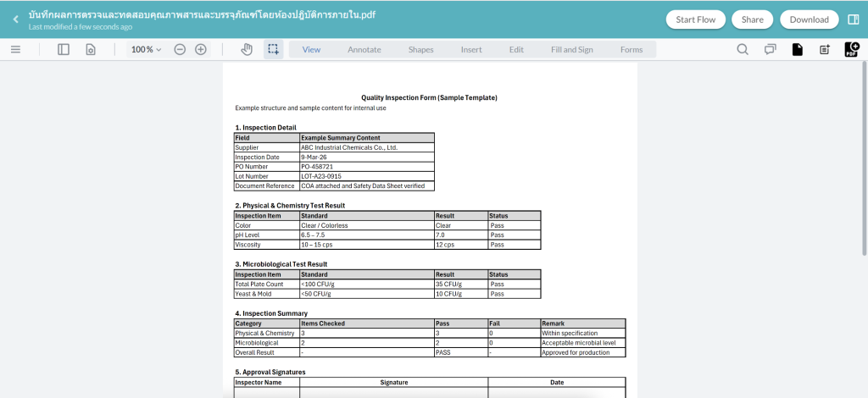Image resolution: width=868 pixels, height=398 pixels.
Task: Switch to the Annotate tab
Action: (364, 49)
